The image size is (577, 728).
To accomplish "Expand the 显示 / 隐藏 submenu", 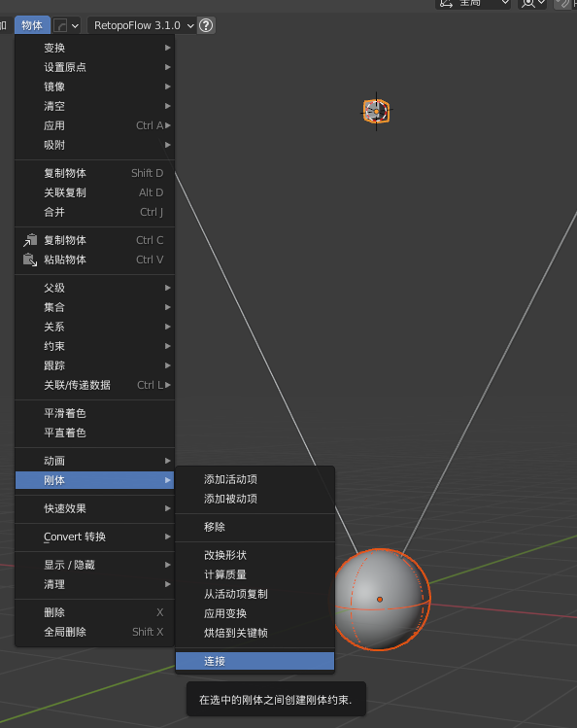I will tap(94, 565).
